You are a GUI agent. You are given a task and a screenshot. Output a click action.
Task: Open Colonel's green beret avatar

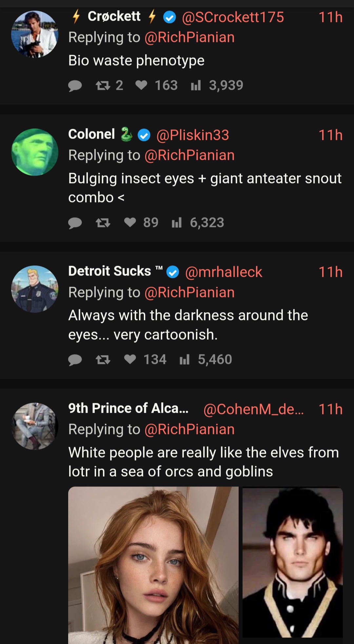click(35, 152)
